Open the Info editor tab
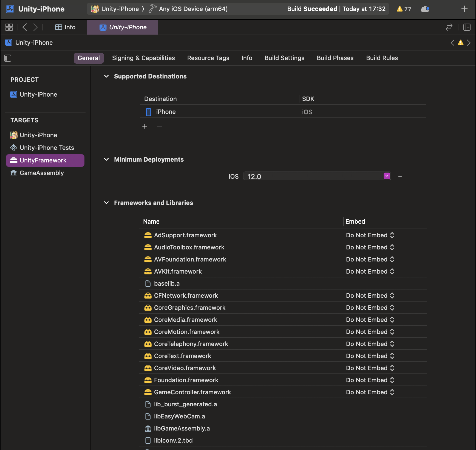 (65, 27)
